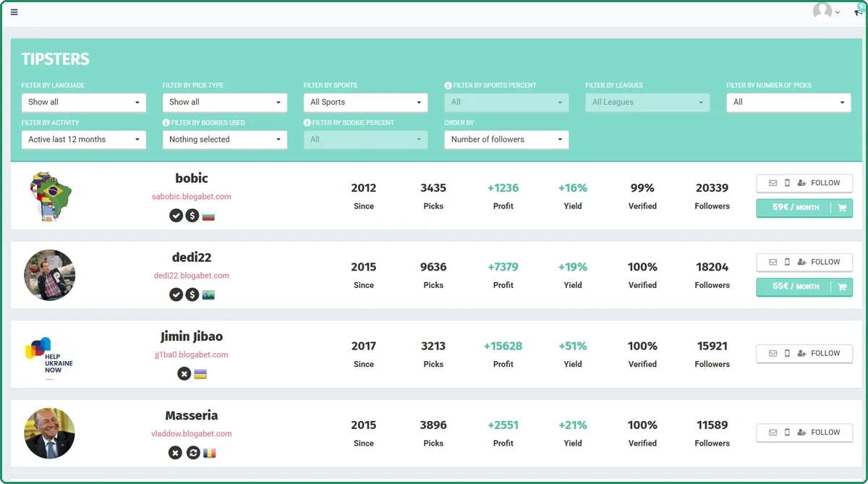Open dedi22.blogabet.com link

pos(192,276)
